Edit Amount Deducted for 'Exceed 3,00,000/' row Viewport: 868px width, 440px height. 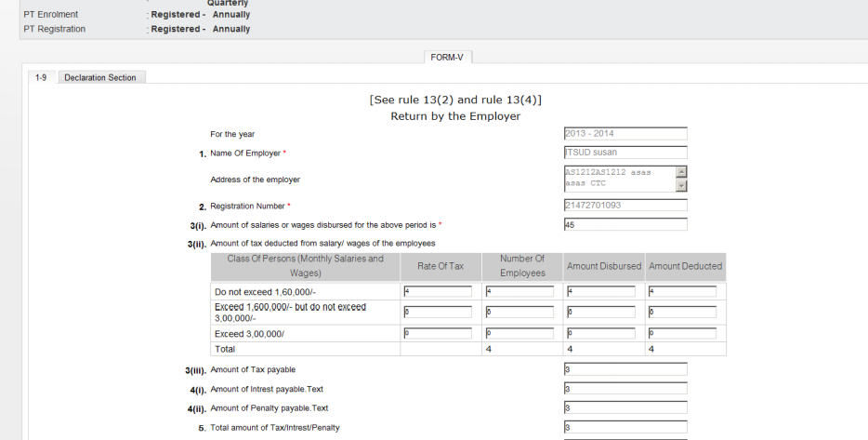click(682, 333)
